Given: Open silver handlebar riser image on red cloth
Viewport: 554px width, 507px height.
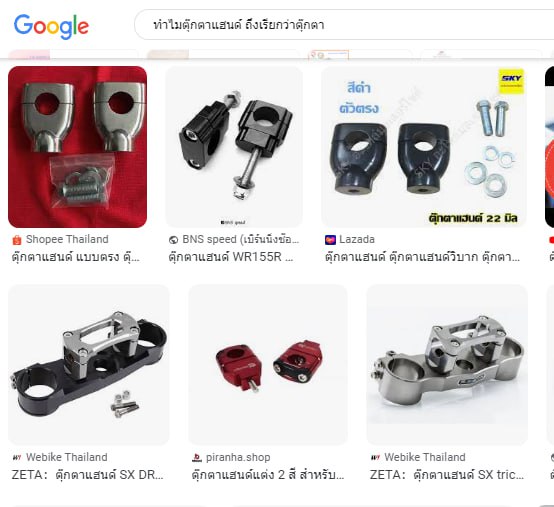Looking at the screenshot, I should click(x=77, y=147).
